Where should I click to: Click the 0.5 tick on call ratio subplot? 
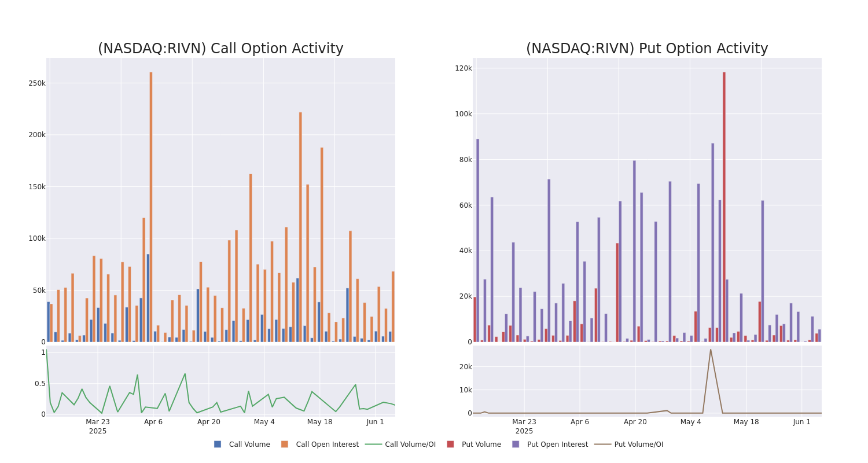click(x=40, y=384)
